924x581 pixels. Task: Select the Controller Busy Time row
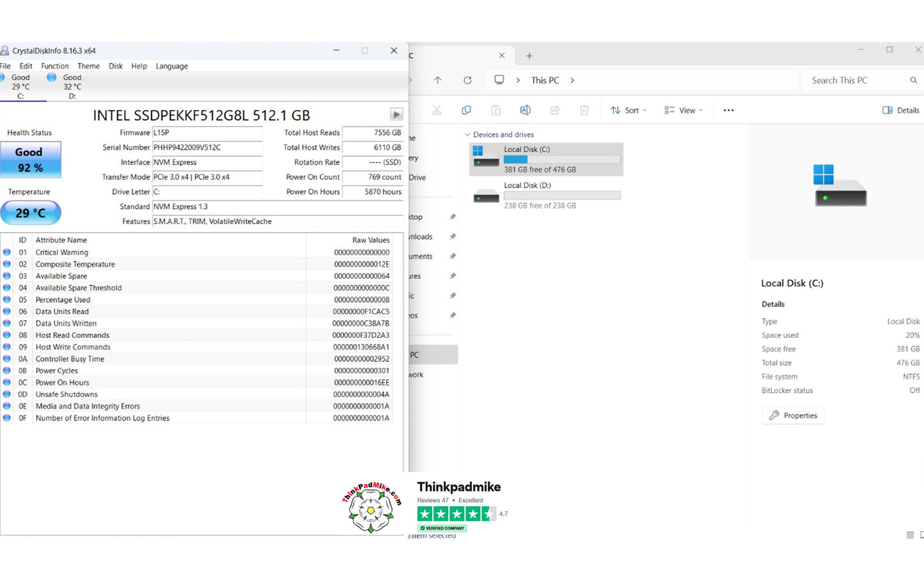[196, 359]
